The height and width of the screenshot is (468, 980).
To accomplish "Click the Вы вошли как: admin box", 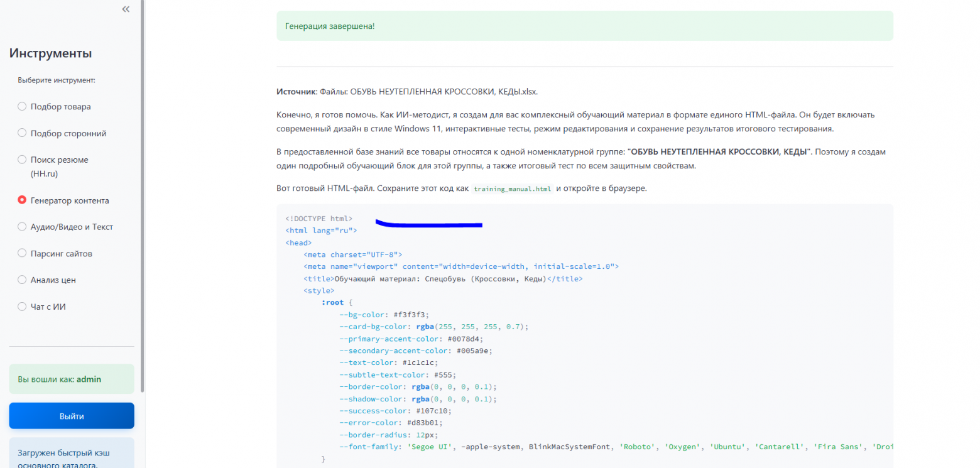I will pyautogui.click(x=72, y=379).
